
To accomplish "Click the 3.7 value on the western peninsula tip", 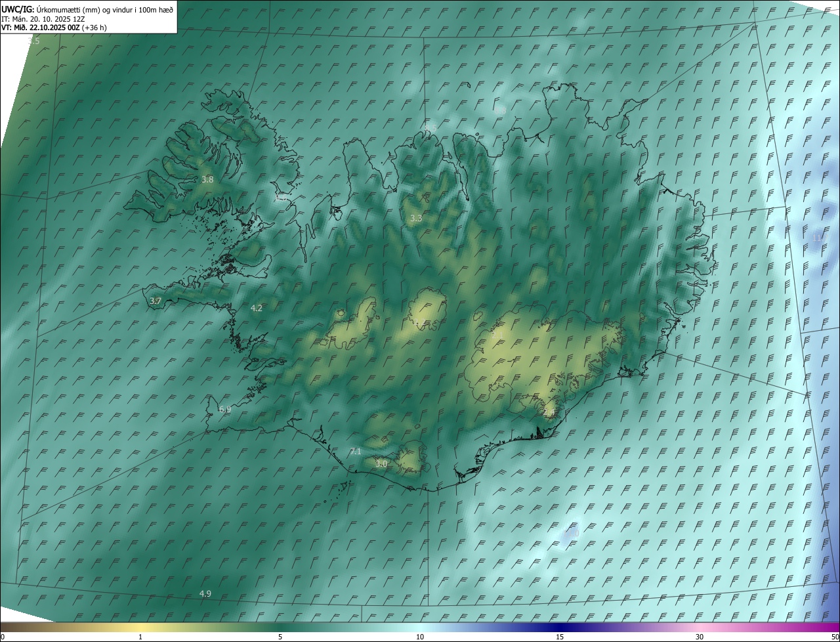I will 156,301.
